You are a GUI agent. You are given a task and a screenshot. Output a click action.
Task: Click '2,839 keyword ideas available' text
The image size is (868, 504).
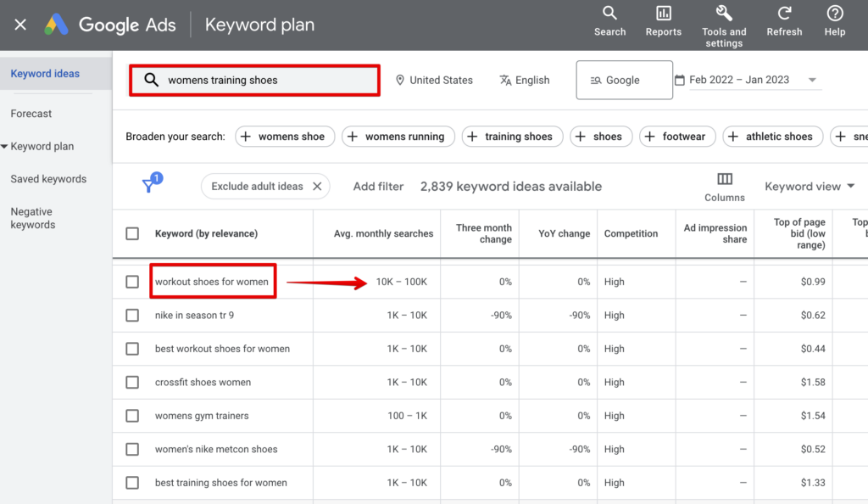pos(510,186)
